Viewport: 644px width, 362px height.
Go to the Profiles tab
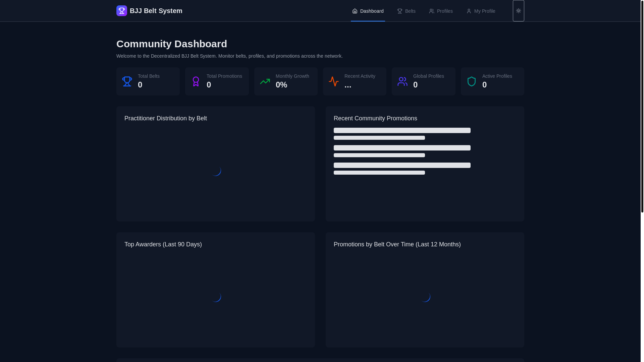[x=441, y=11]
